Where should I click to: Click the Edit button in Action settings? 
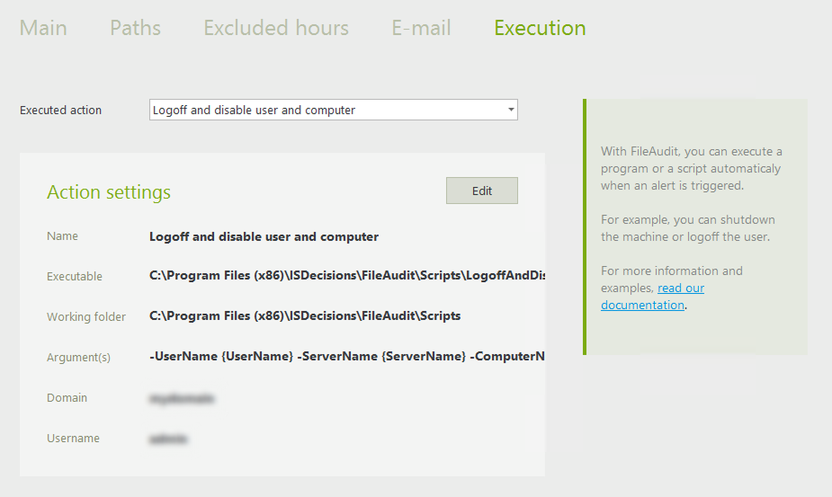coord(482,191)
